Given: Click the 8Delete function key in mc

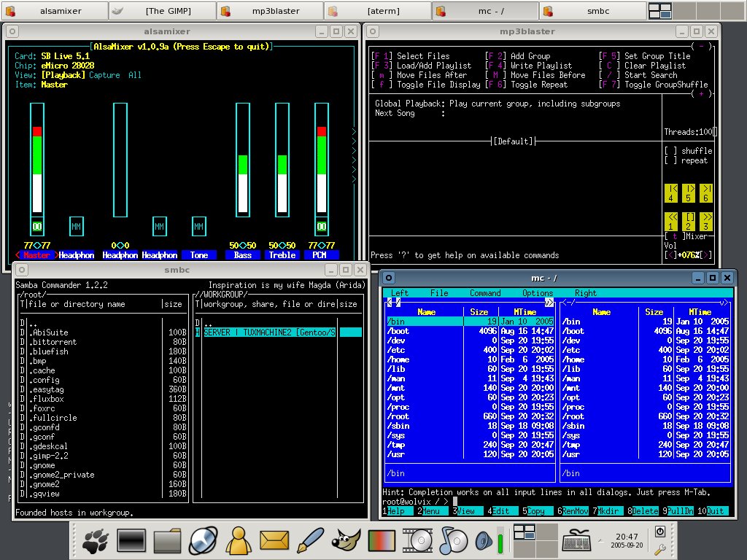Looking at the screenshot, I should tap(643, 511).
